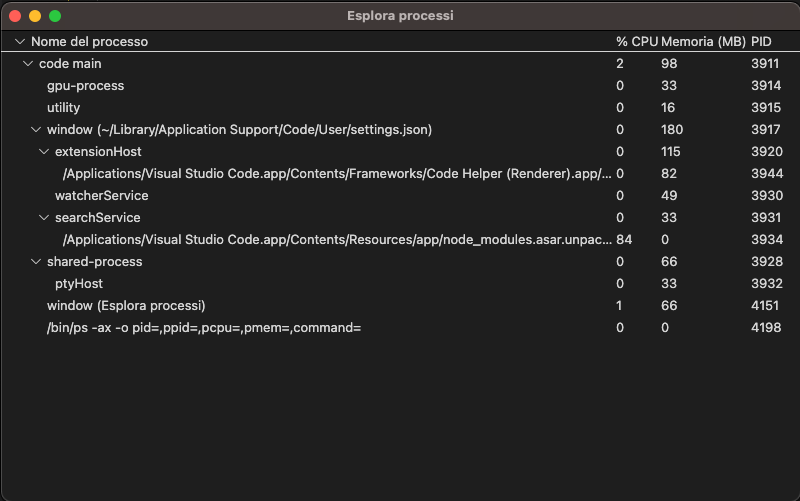Image resolution: width=800 pixels, height=501 pixels.
Task: Click the % CPU column header
Action: 637,41
